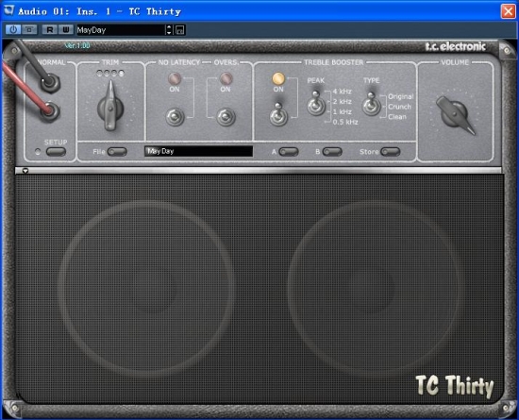Enable Write automation W button

click(x=66, y=30)
